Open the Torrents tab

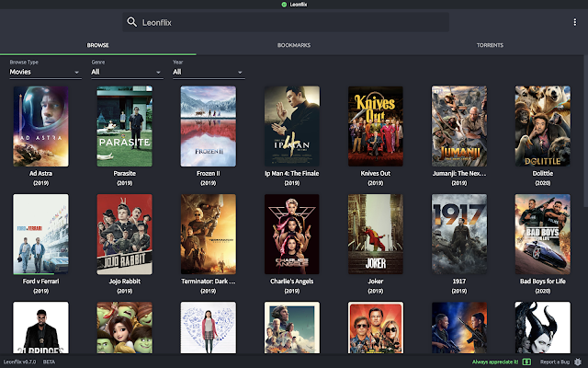pos(490,45)
